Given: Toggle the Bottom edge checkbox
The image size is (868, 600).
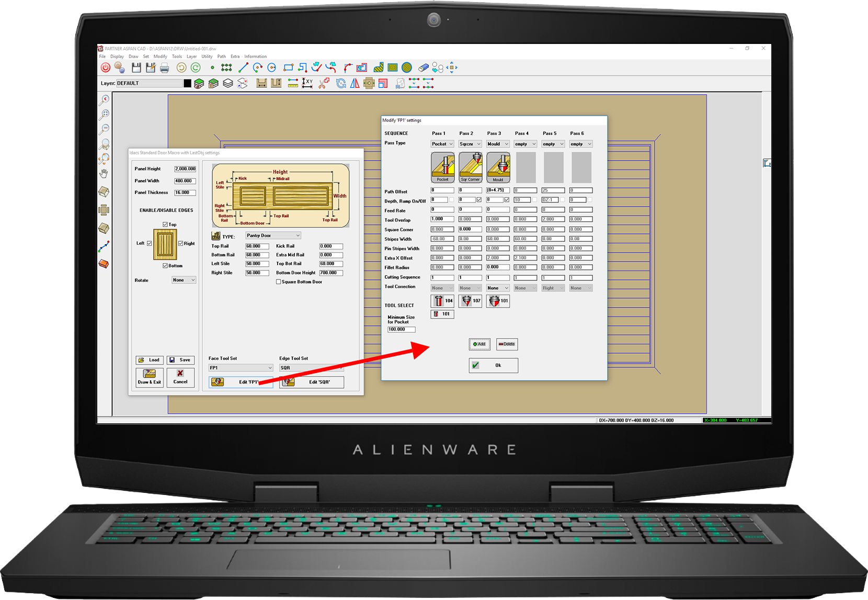Looking at the screenshot, I should (x=165, y=266).
